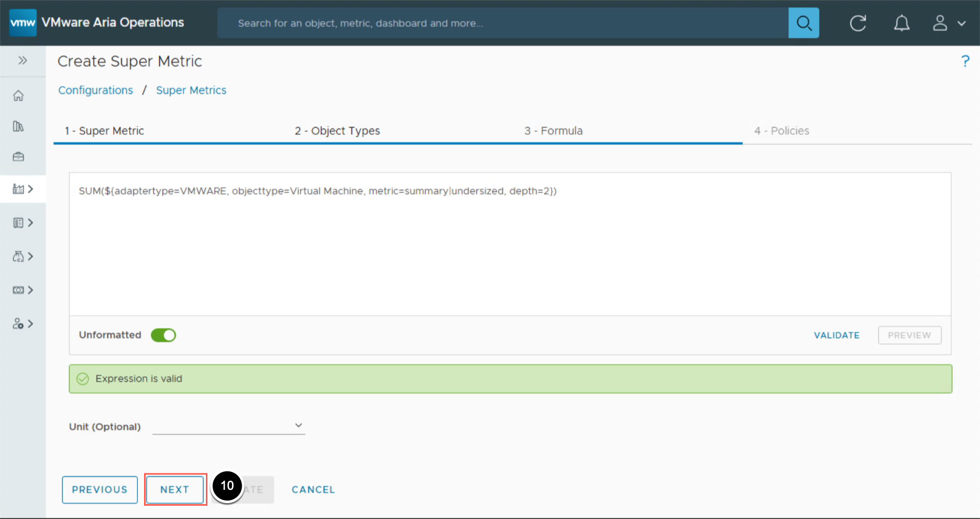Toggle the Unformatted switch off
Viewport: 980px width, 519px height.
164,335
